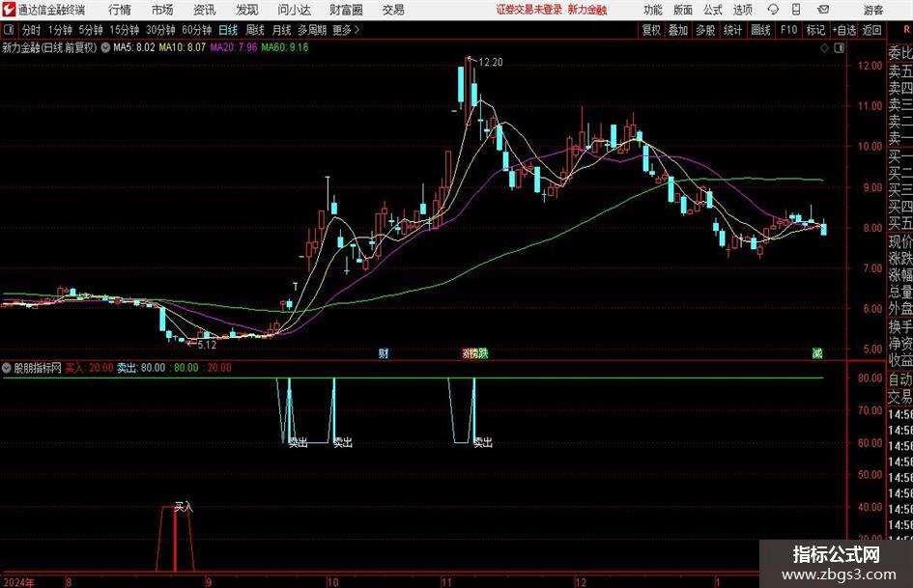Open the 公式 menu
This screenshot has width=913, height=588.
(x=712, y=10)
